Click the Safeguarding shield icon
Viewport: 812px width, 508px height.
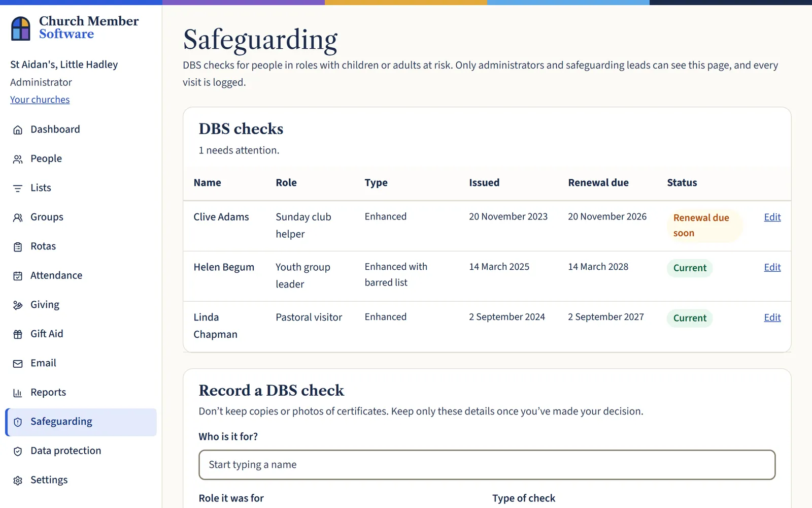(18, 422)
